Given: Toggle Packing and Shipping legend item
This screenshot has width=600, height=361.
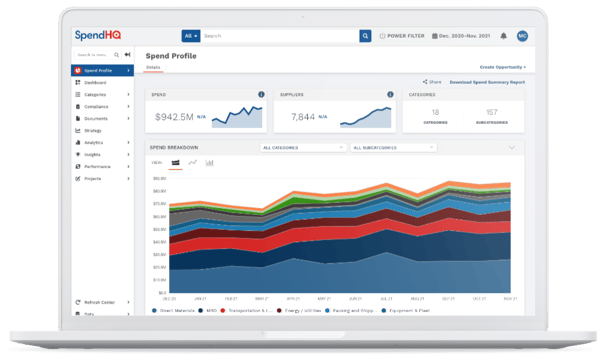Looking at the screenshot, I should (x=351, y=311).
